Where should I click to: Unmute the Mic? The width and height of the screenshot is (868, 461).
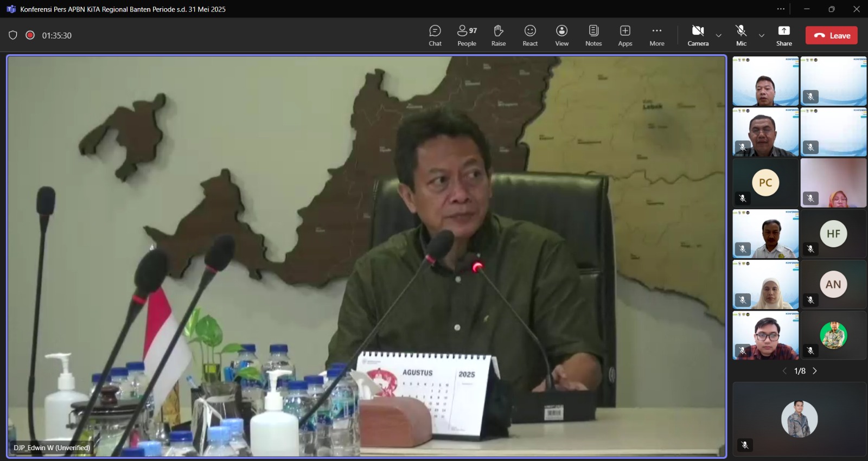coord(741,35)
